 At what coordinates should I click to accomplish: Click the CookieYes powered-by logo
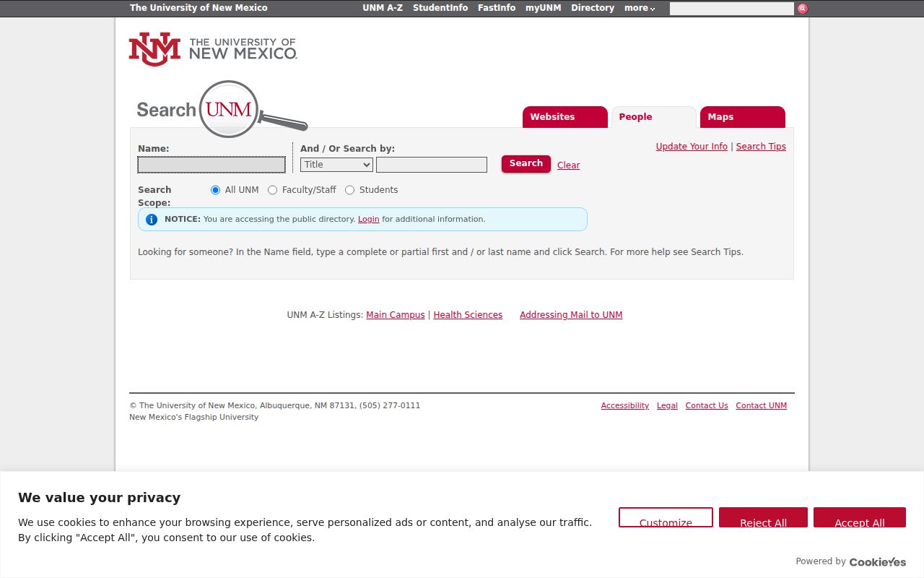tap(878, 561)
